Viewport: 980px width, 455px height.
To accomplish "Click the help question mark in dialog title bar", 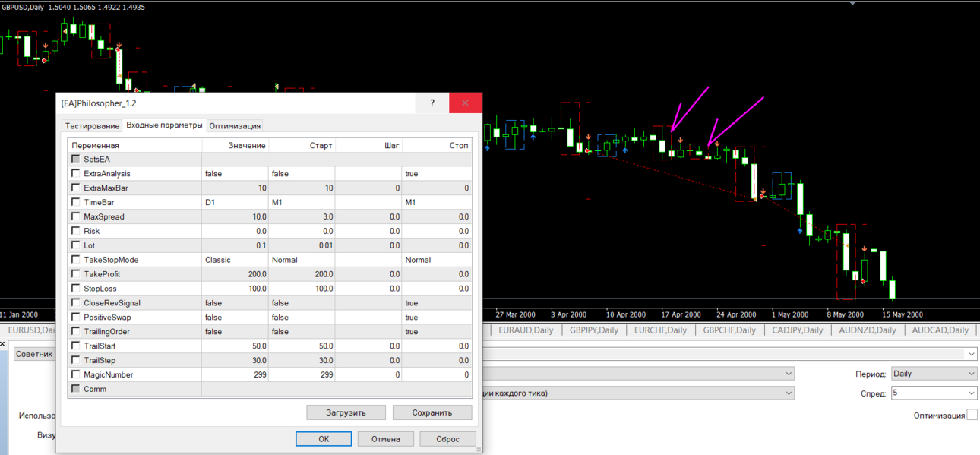I will click(x=432, y=103).
